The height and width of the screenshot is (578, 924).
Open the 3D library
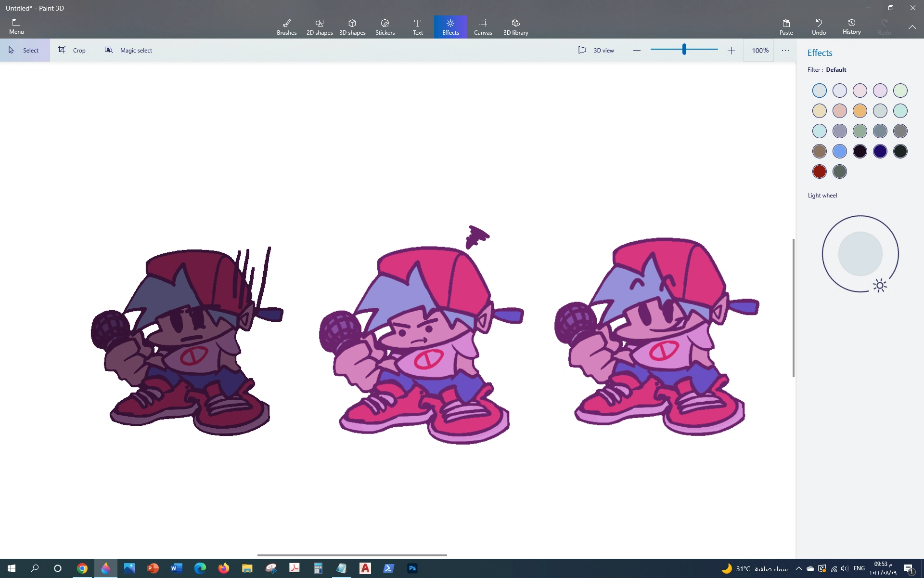tap(515, 27)
